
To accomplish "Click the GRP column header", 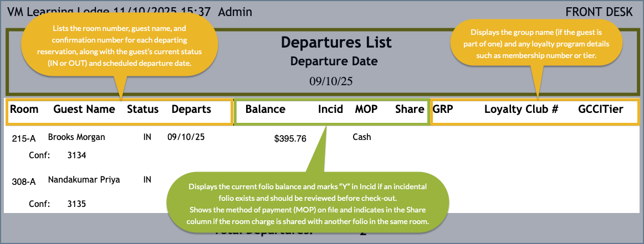I will tap(443, 110).
